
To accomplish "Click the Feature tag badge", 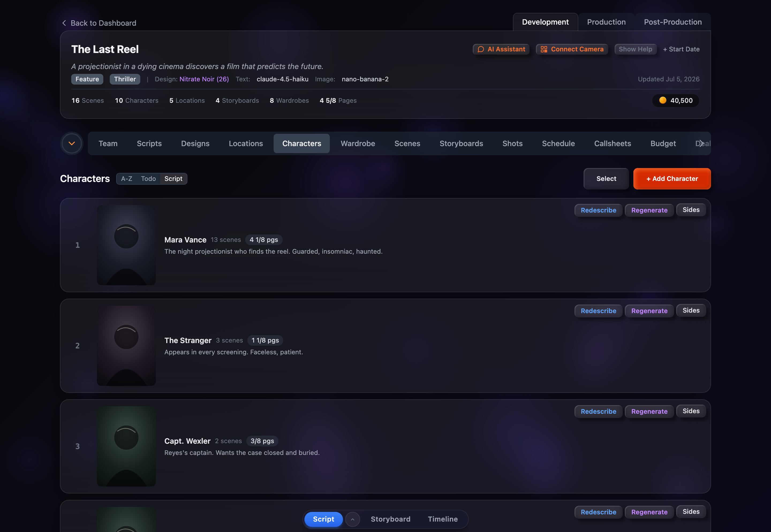I will (x=87, y=79).
